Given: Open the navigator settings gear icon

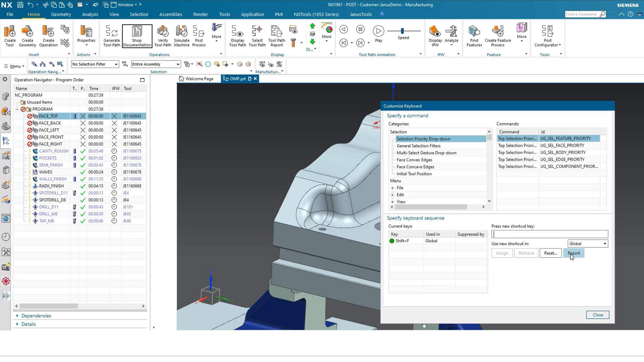Looking at the screenshot, I should [5, 79].
